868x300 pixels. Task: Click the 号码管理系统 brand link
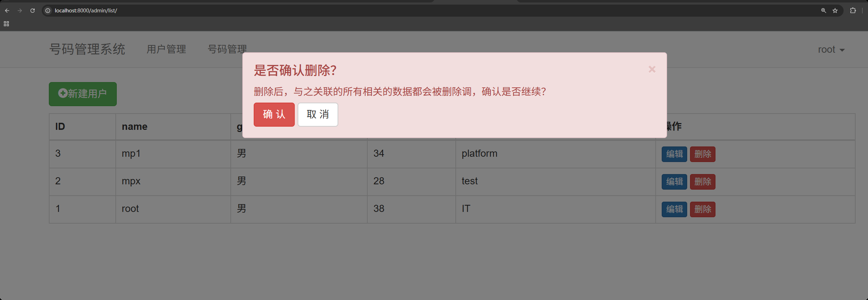tap(87, 49)
